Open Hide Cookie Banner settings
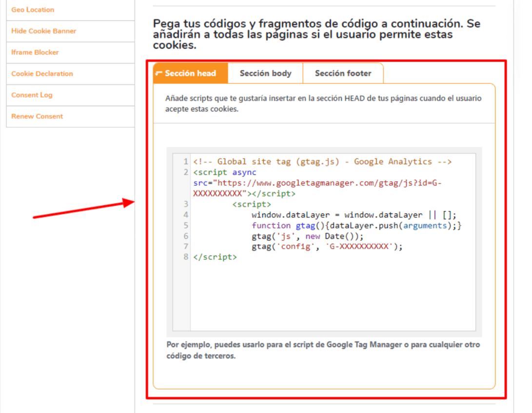The image size is (532, 413). point(44,31)
